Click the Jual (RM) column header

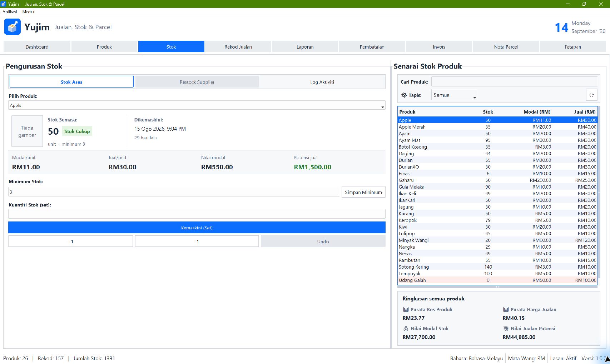pos(585,112)
